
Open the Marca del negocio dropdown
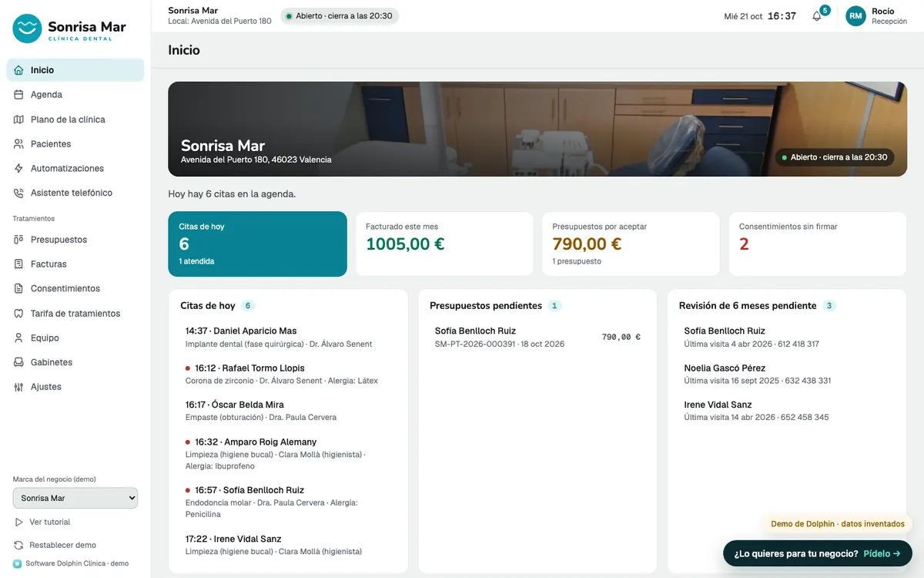(75, 498)
